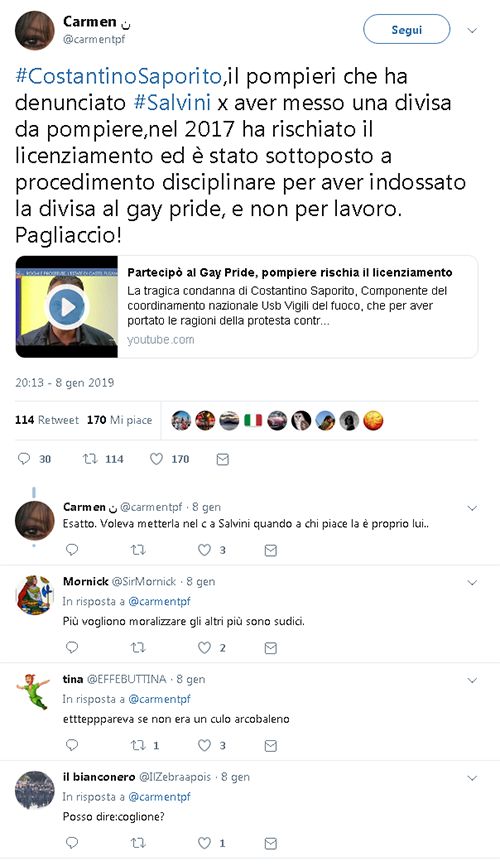The height and width of the screenshot is (864, 500).
Task: Like the main tweet with 170 likes
Action: click(157, 458)
